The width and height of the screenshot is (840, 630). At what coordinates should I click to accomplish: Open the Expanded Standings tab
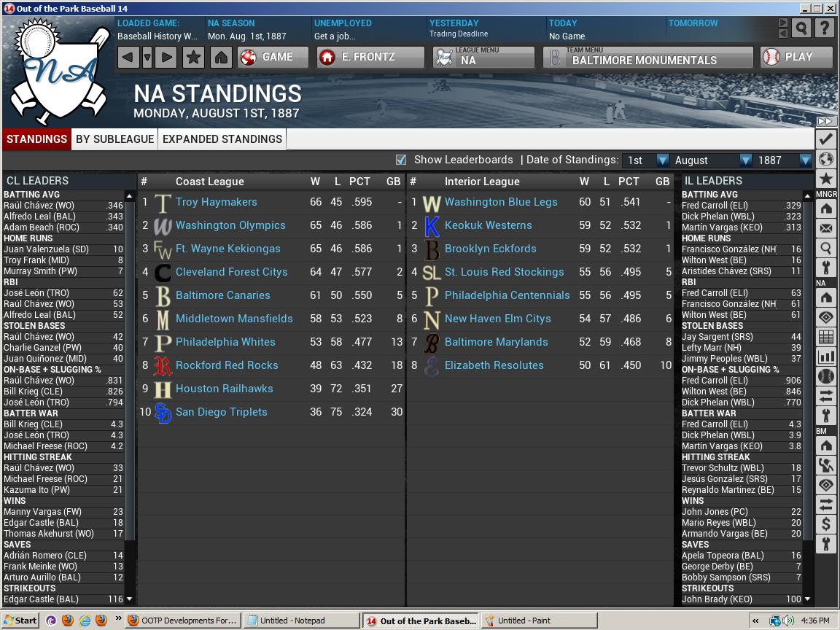point(222,139)
